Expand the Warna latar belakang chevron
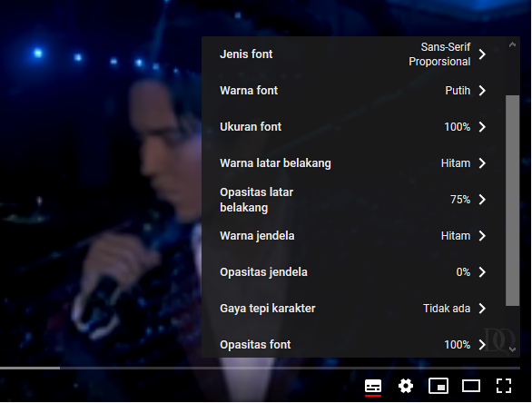Image resolution: width=532 pixels, height=403 pixels. coord(482,163)
